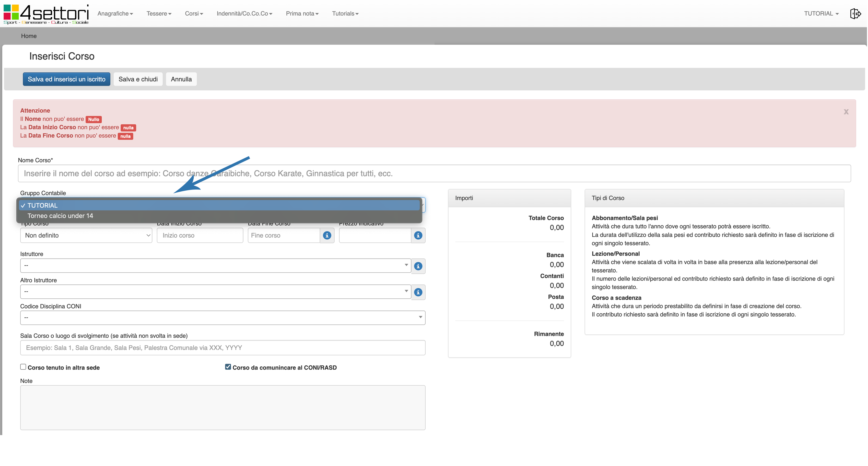The width and height of the screenshot is (868, 466).
Task: Enable Corso tenuto in altra sede checkbox
Action: tap(23, 367)
